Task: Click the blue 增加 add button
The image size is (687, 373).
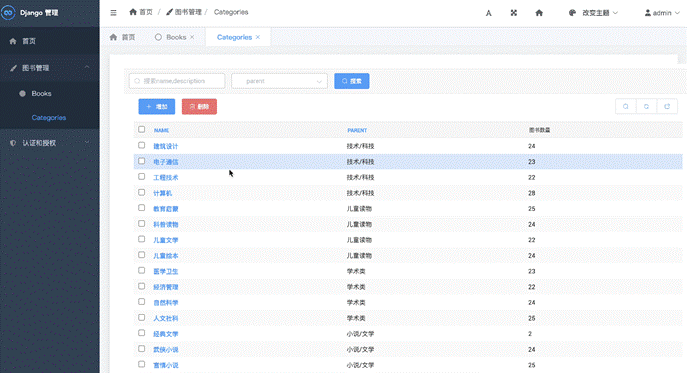Action: (x=157, y=107)
